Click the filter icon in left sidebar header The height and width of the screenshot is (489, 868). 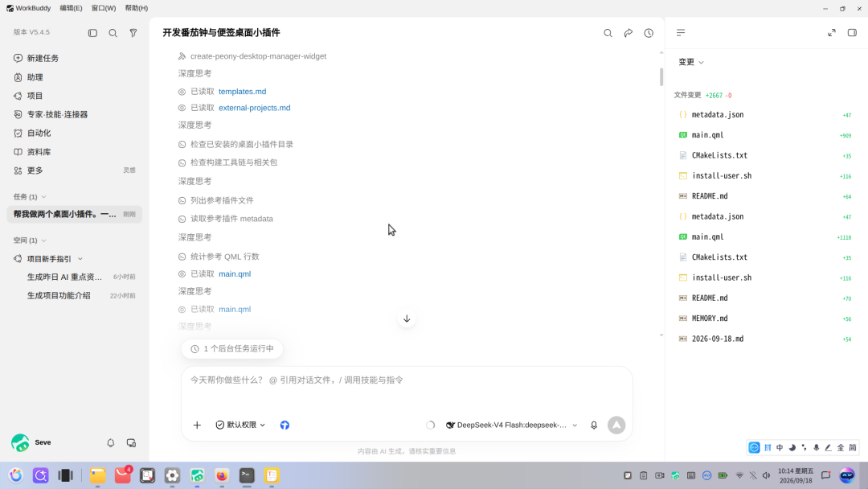tap(133, 33)
